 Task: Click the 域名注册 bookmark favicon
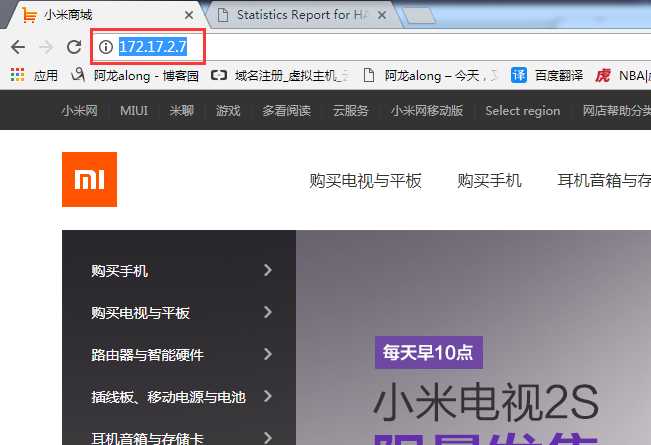click(x=219, y=75)
